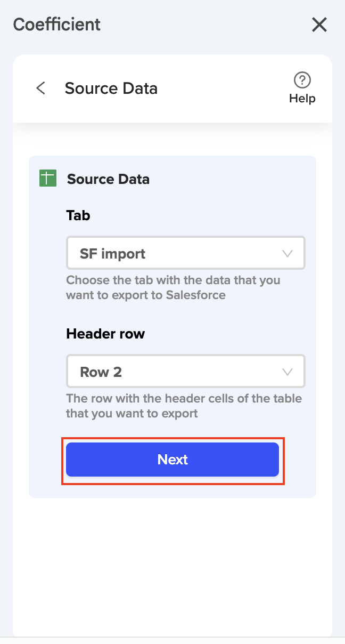This screenshot has height=644, width=345.
Task: Open the Header row combo box
Action: tap(185, 371)
